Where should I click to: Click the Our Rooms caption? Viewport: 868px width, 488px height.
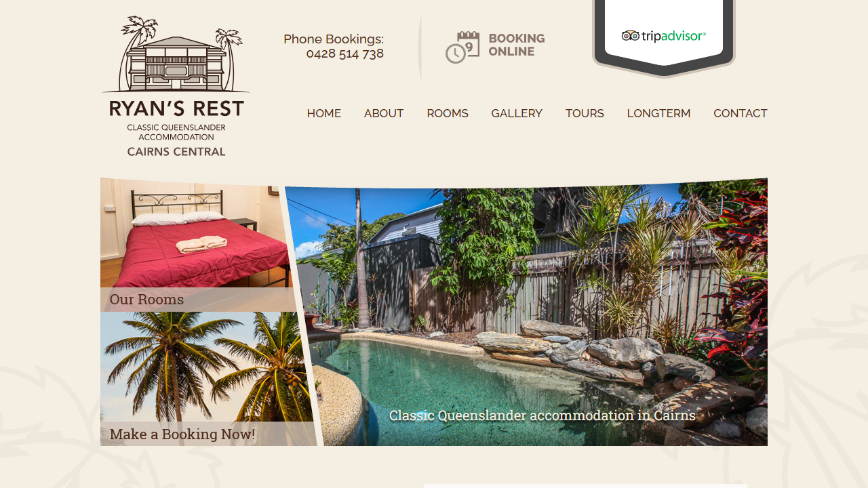146,300
